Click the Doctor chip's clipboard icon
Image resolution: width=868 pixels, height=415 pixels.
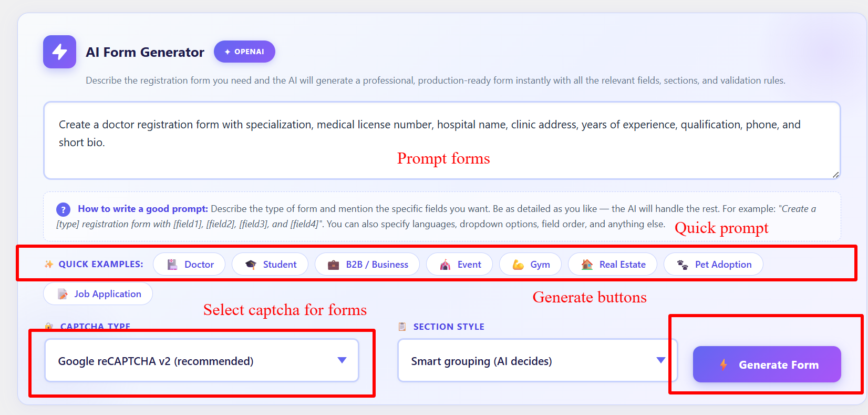point(172,264)
